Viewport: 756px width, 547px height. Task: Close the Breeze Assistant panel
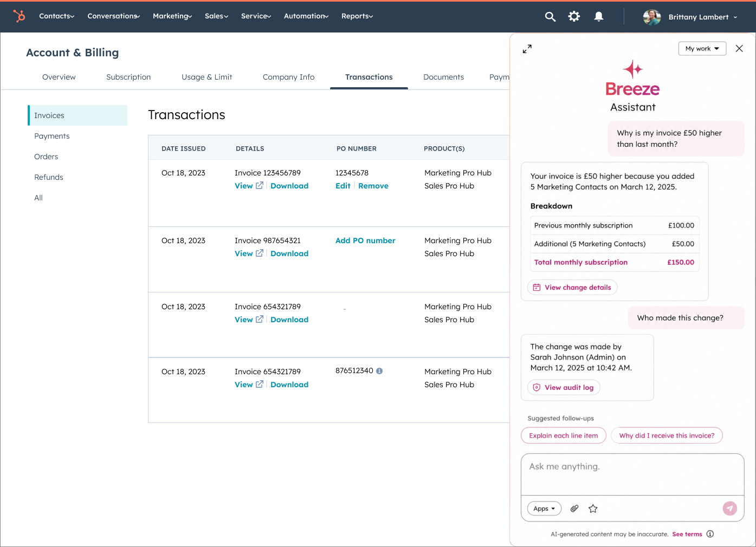[x=739, y=49]
